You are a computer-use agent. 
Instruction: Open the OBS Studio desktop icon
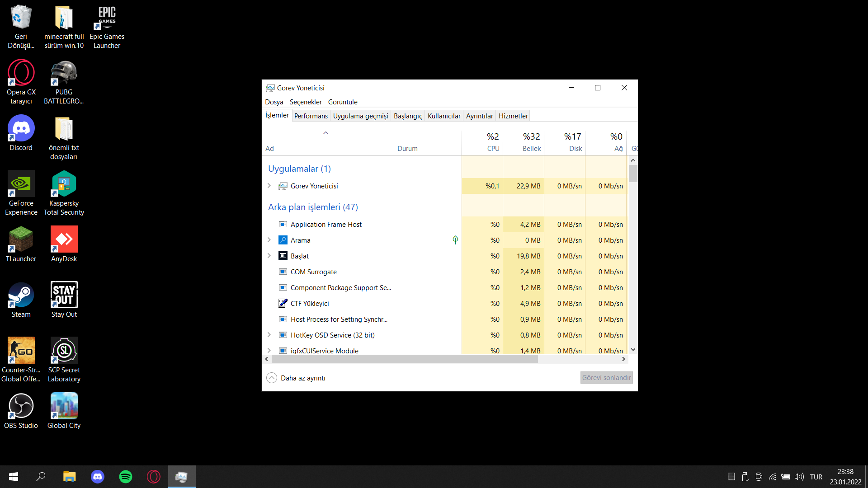pyautogui.click(x=21, y=407)
